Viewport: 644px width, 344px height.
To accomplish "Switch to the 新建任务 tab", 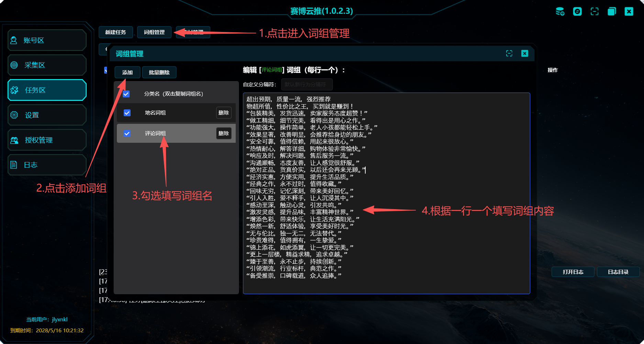I will pyautogui.click(x=116, y=32).
